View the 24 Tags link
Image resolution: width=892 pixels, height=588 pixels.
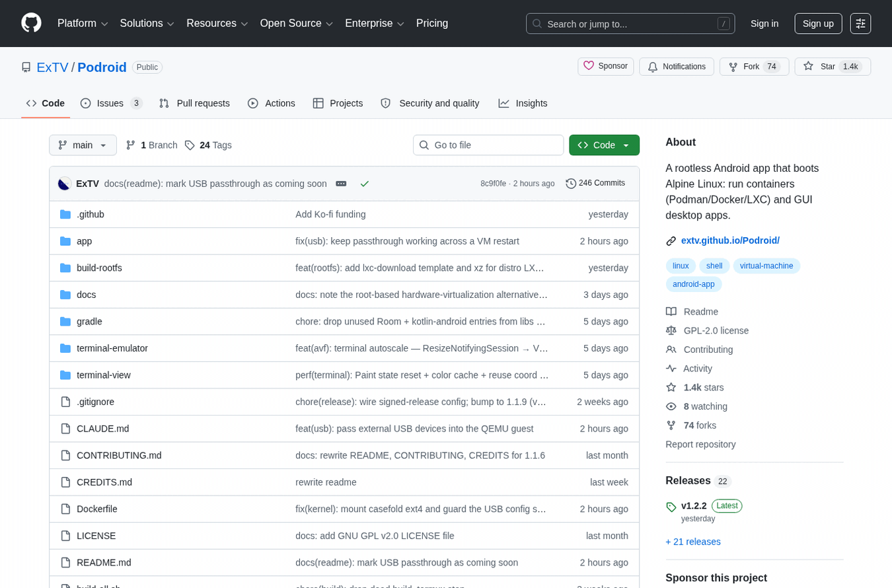pos(208,145)
